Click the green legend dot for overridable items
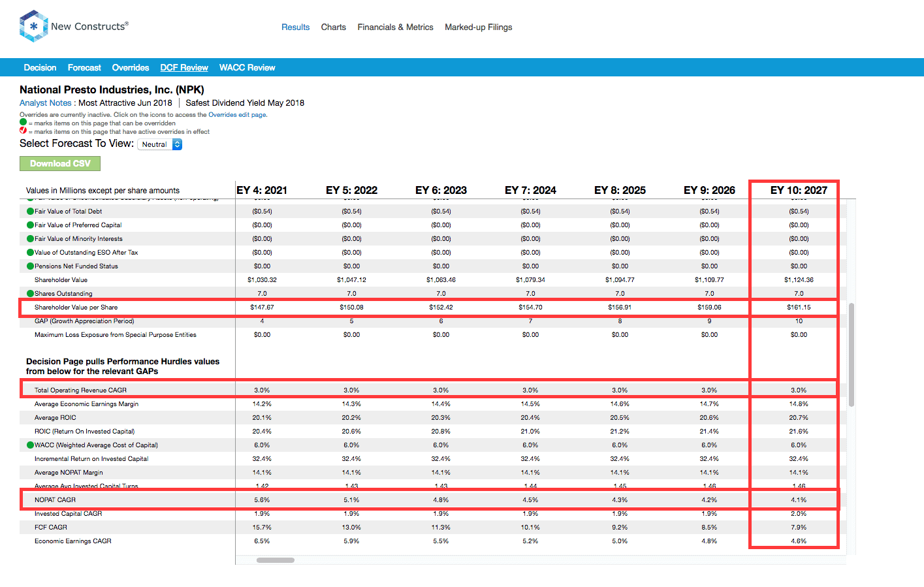The image size is (924, 587). tap(24, 122)
